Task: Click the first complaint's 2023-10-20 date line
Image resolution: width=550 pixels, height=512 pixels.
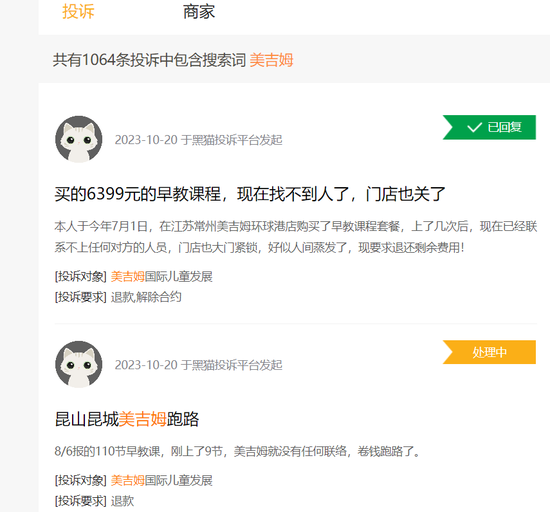Action: click(x=199, y=140)
